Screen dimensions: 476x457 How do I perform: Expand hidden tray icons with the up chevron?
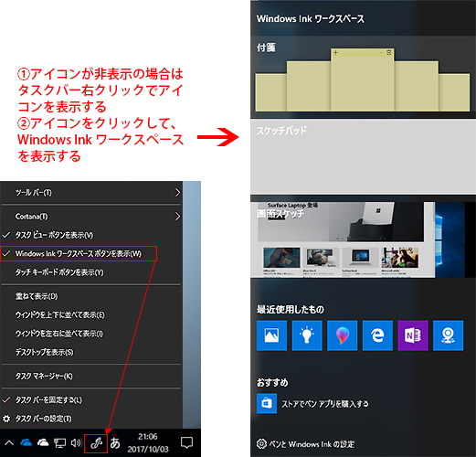click(x=9, y=442)
